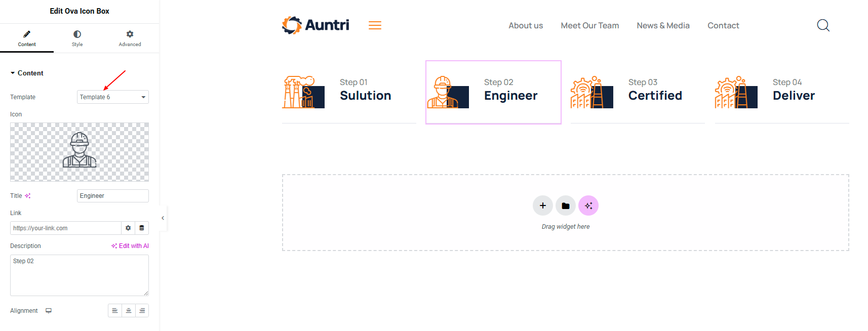Open the Contact menu item

[723, 25]
